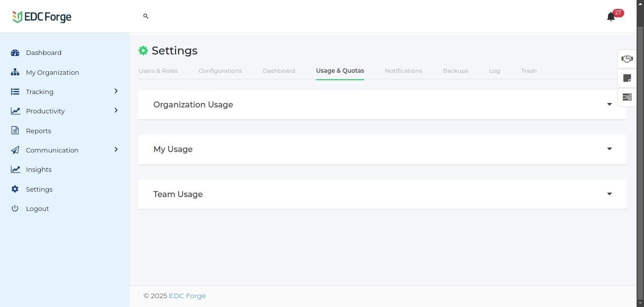Click the handshake icon on right panel
644x307 pixels.
pyautogui.click(x=627, y=59)
